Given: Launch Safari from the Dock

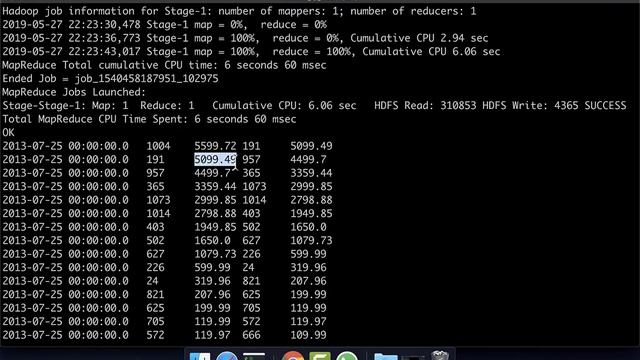Looking at the screenshot, I should click(227, 356).
